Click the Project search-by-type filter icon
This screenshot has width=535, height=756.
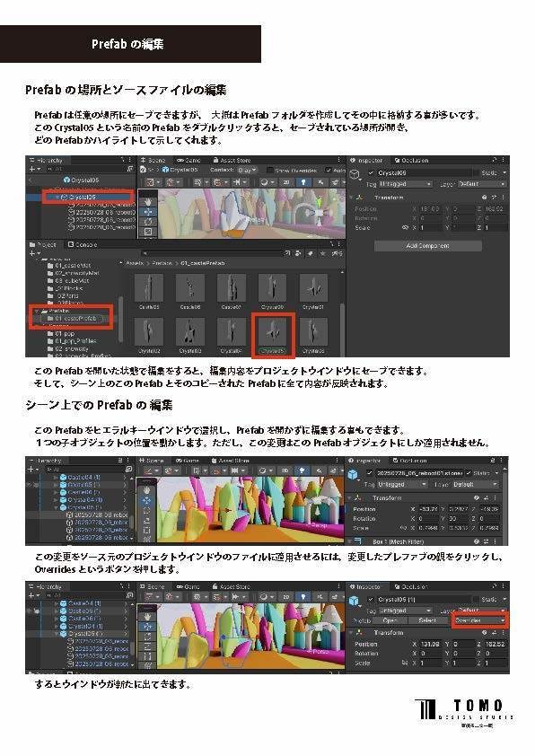pyautogui.click(x=298, y=253)
